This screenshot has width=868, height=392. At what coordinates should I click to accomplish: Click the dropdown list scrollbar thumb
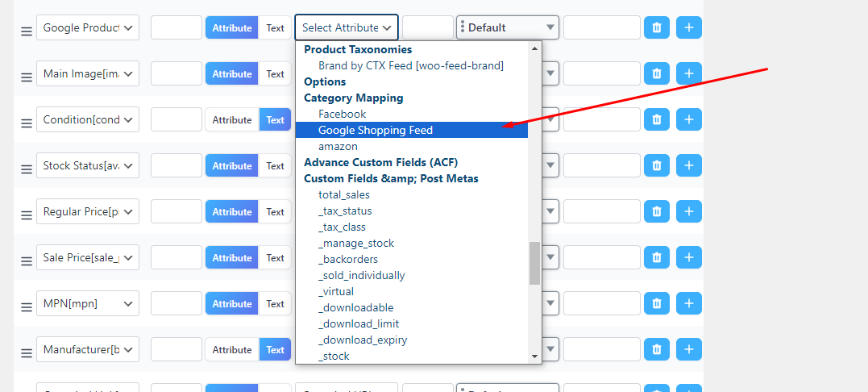tap(534, 263)
